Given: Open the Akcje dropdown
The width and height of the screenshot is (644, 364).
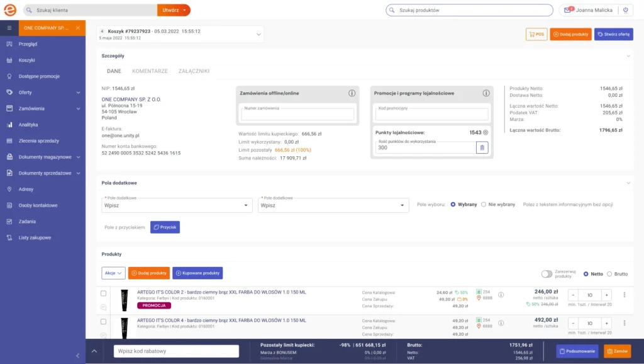Looking at the screenshot, I should [x=113, y=273].
